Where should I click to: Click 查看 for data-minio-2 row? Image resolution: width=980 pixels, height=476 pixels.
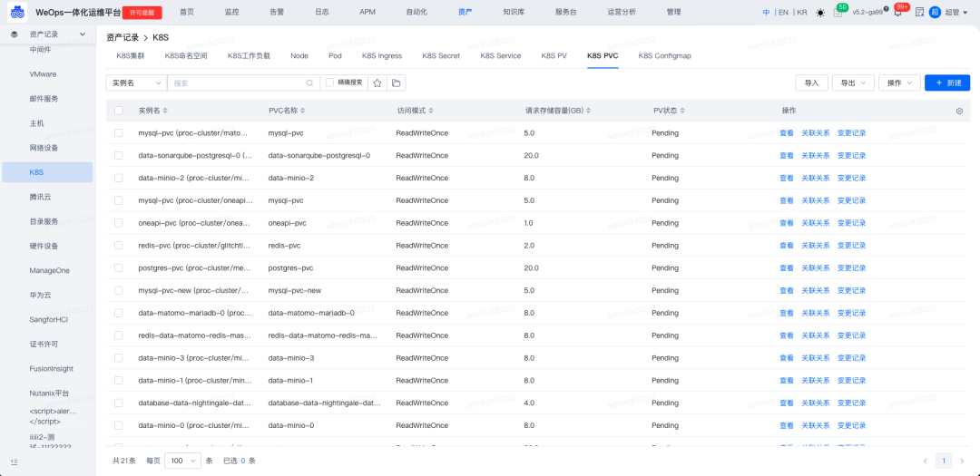click(x=786, y=178)
